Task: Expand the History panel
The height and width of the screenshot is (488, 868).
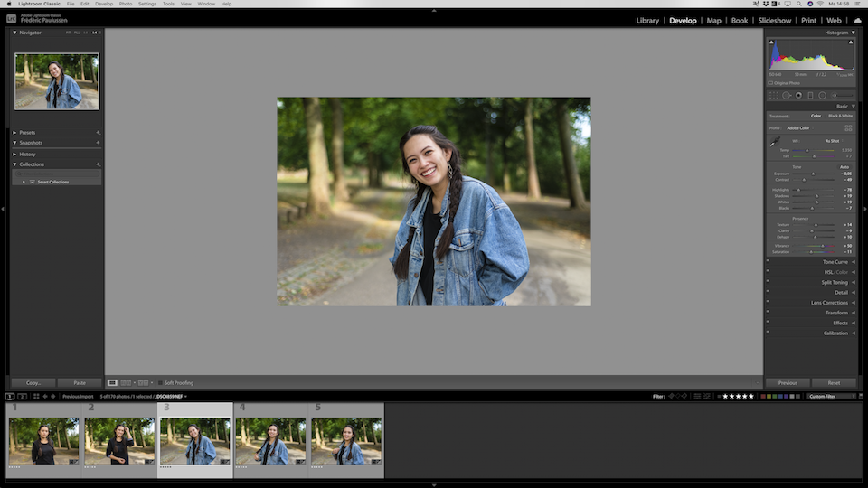Action: [x=15, y=155]
